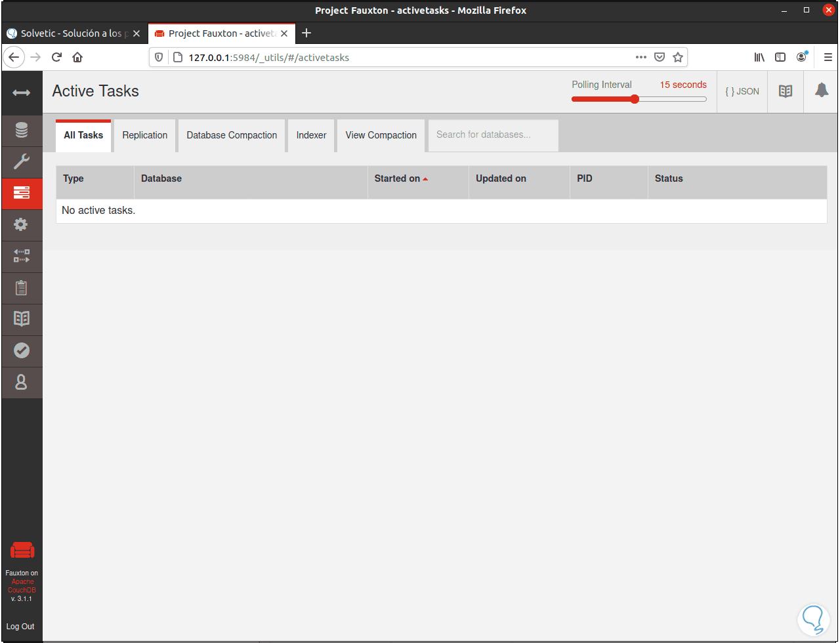Open Firefox library icon

tap(759, 57)
